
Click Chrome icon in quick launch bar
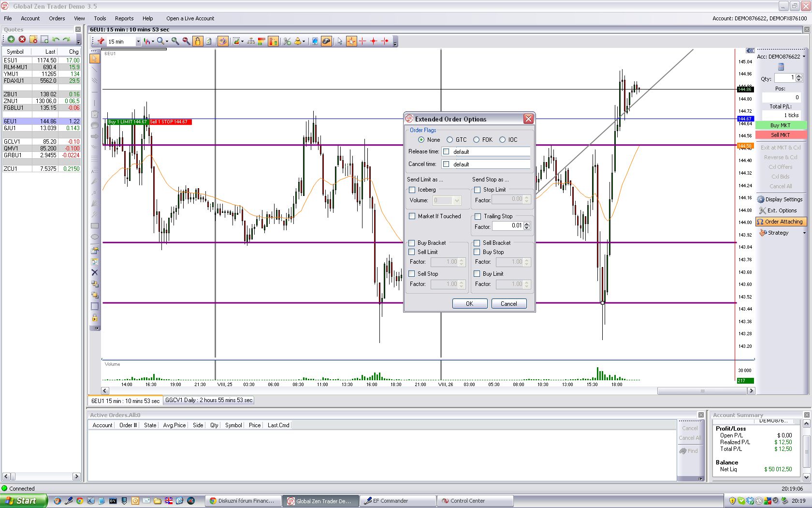80,501
